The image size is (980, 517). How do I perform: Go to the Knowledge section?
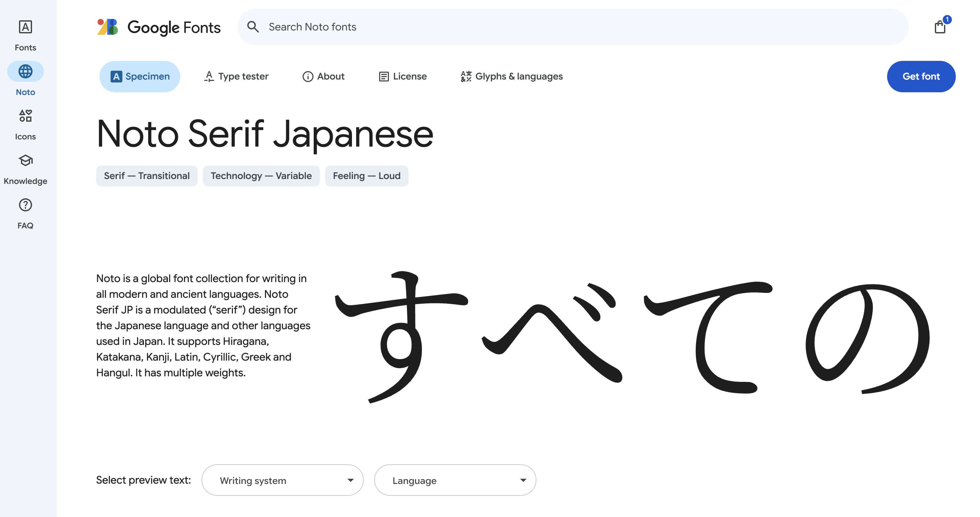(x=26, y=169)
